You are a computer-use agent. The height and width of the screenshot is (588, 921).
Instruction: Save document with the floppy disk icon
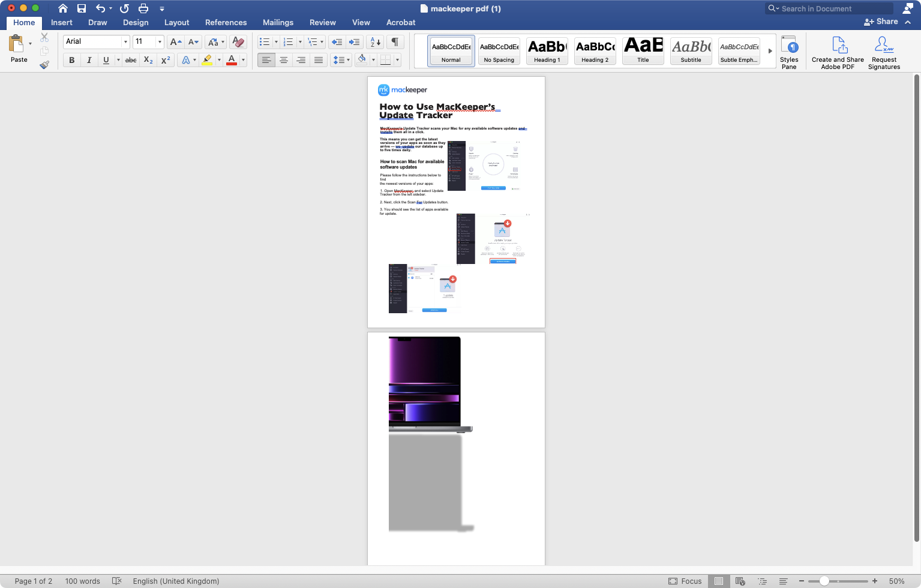coord(82,8)
